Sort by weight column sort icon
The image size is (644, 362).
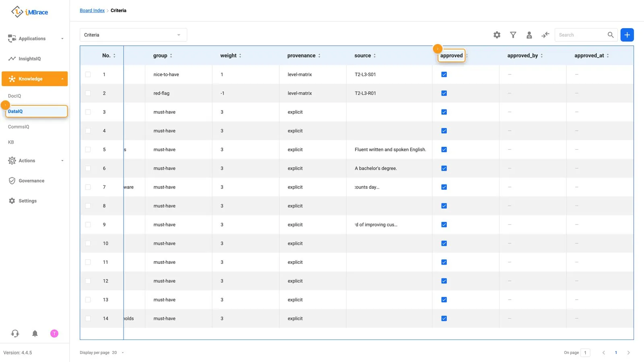[x=240, y=56]
